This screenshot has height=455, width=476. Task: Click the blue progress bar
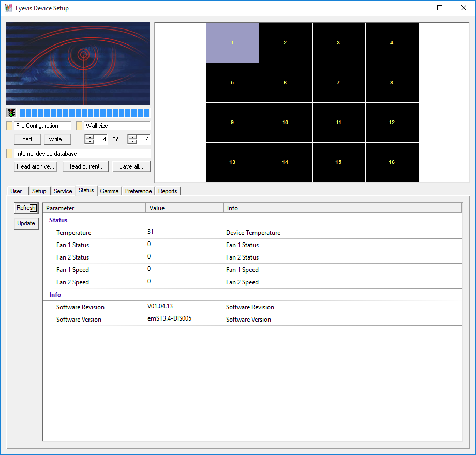[84, 113]
